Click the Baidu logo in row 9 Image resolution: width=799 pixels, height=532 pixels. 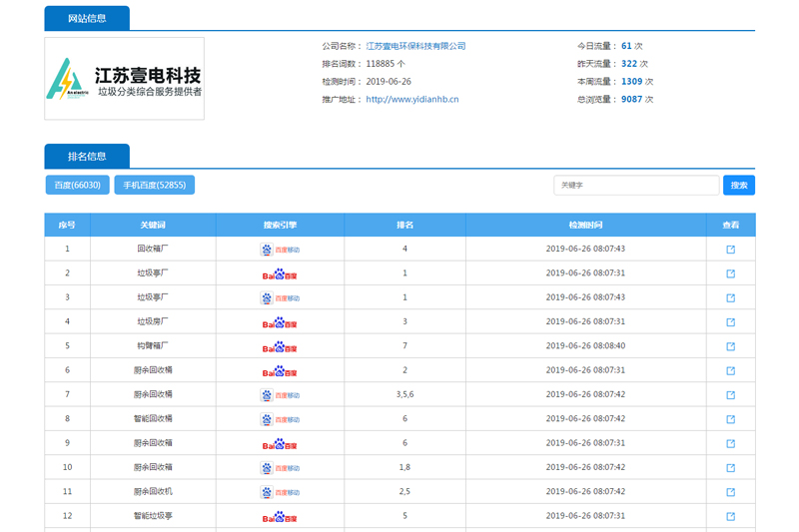click(280, 444)
